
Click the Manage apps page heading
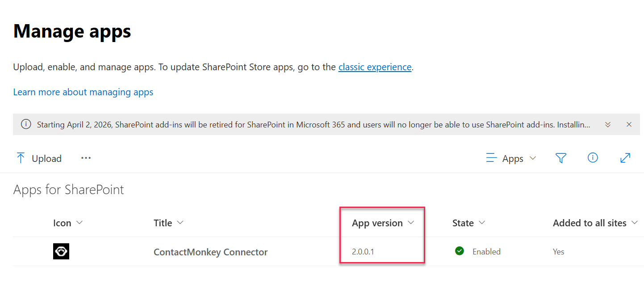72,31
